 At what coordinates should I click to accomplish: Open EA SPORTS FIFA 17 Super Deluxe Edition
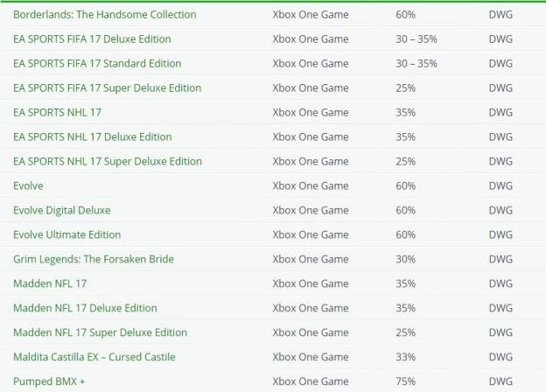pos(108,88)
